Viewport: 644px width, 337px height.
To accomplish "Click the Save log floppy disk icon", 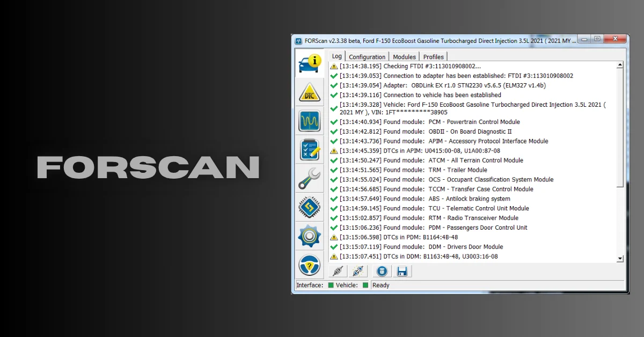I will tap(402, 271).
